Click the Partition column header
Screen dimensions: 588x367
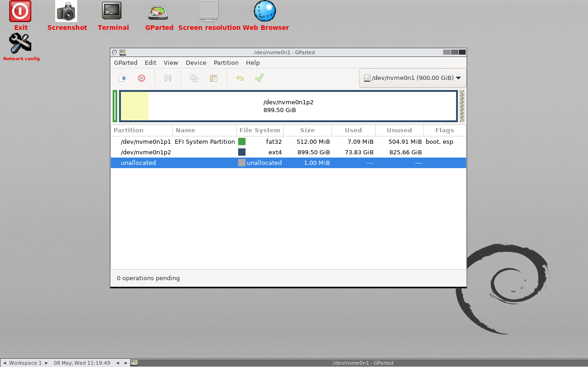point(142,130)
